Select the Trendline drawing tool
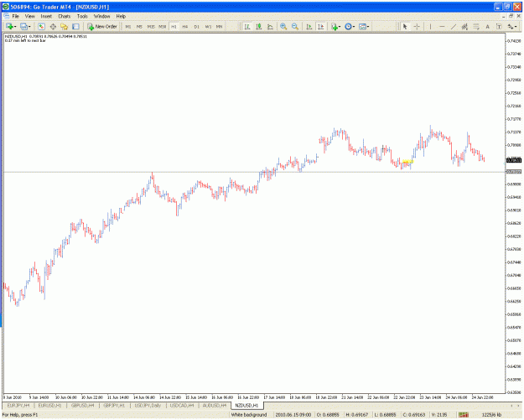Viewport: 524px width, 420px height. 453,26
